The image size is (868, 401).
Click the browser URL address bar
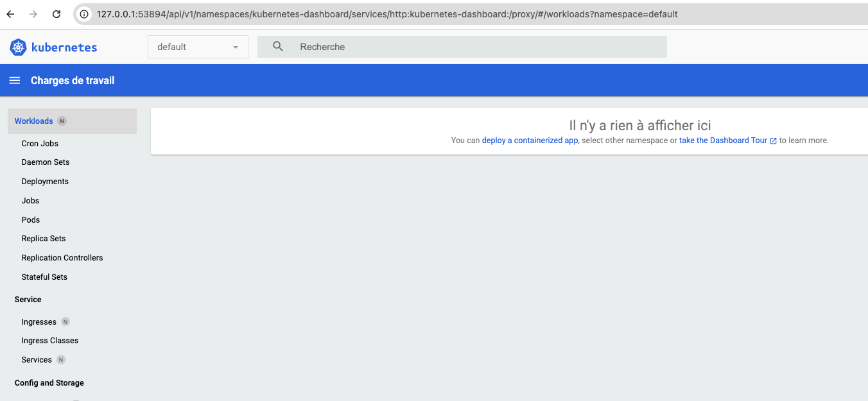(471, 14)
